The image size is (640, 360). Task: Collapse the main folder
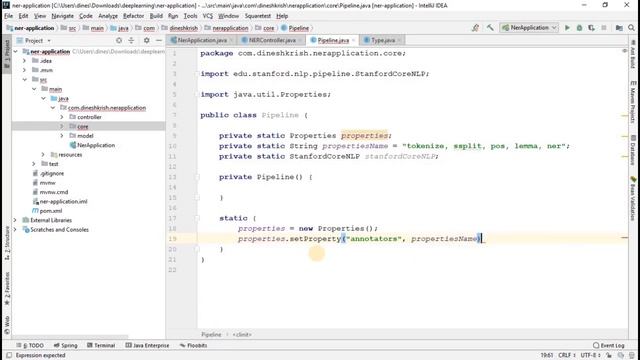(34, 89)
